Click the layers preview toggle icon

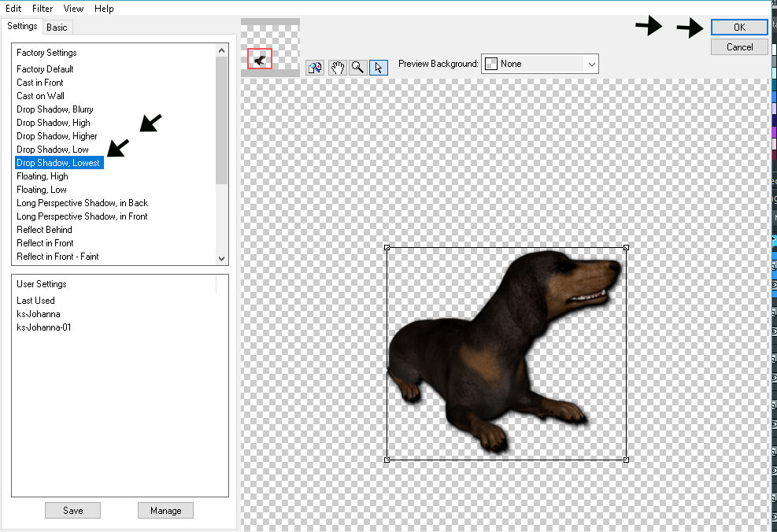click(315, 68)
